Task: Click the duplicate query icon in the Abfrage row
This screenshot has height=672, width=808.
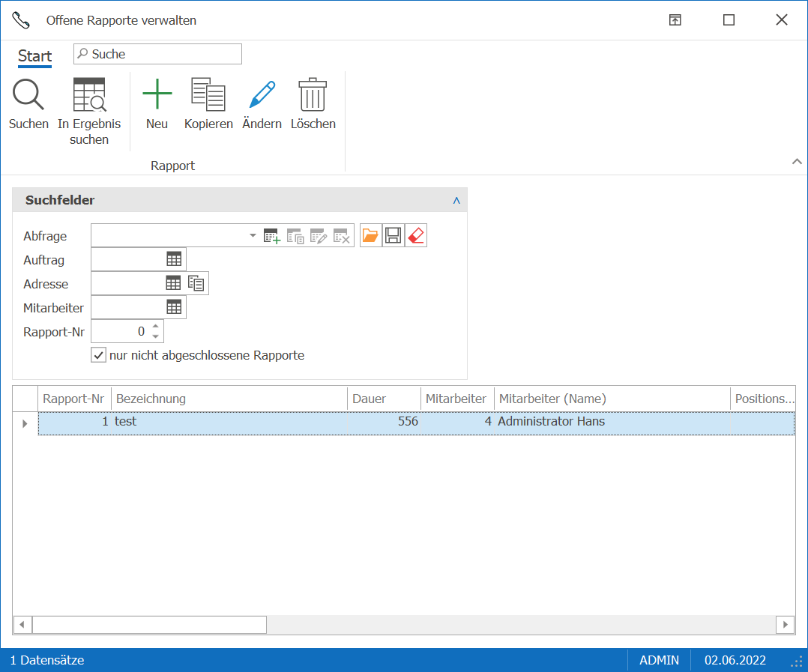Action: [295, 236]
